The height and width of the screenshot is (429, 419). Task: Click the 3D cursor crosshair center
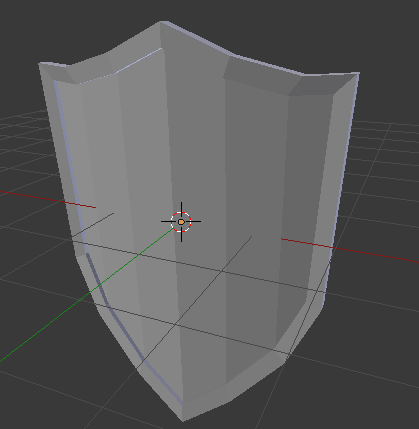[181, 222]
